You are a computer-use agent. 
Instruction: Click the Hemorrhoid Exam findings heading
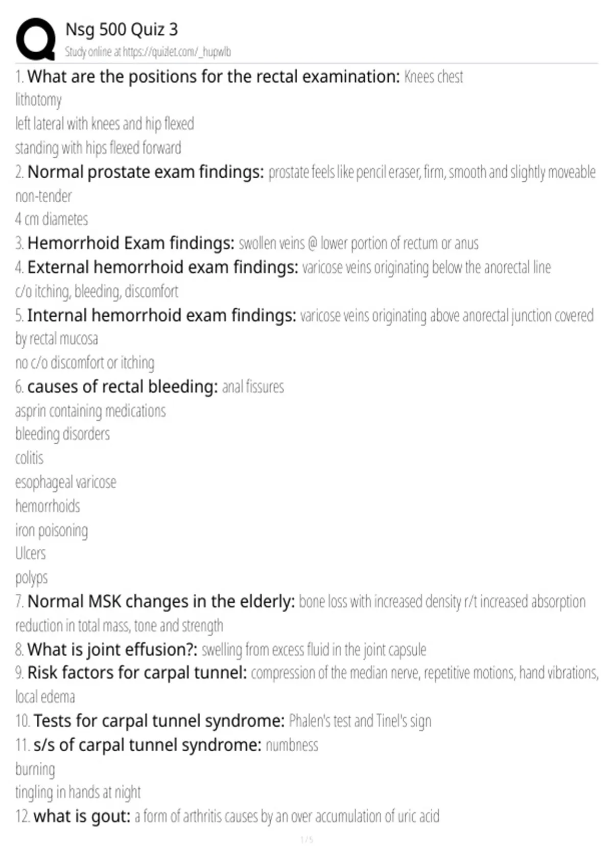131,243
